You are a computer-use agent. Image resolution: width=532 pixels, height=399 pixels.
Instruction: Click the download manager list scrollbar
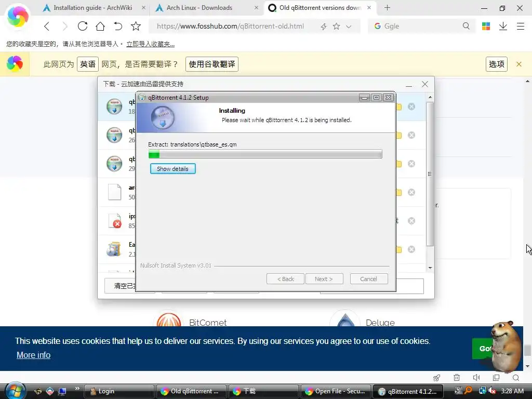pyautogui.click(x=430, y=174)
